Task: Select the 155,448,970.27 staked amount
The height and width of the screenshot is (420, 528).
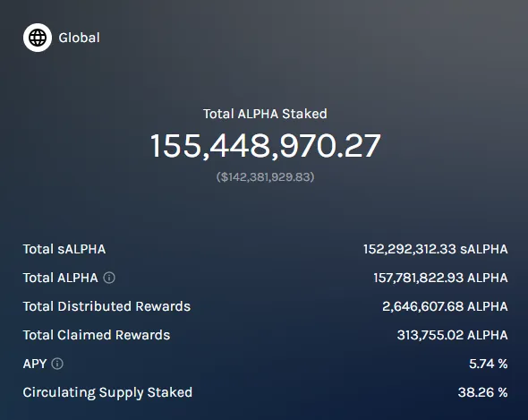Action: (266, 146)
